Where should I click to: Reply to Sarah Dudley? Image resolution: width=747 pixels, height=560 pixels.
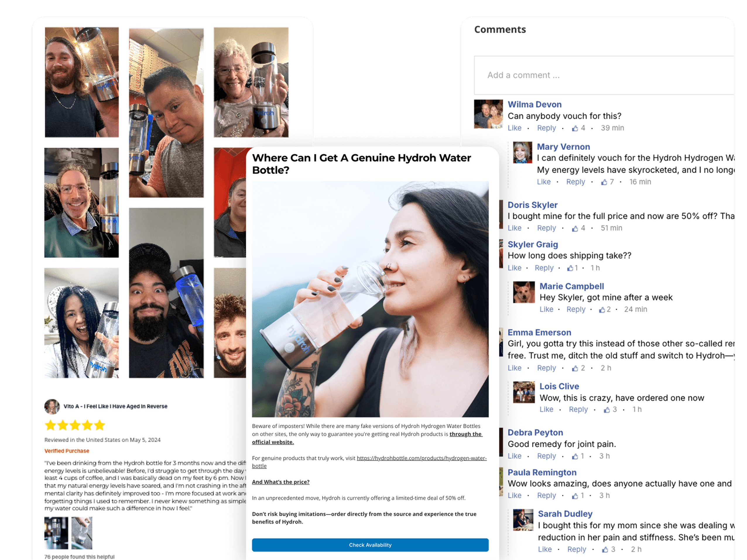coord(576,549)
